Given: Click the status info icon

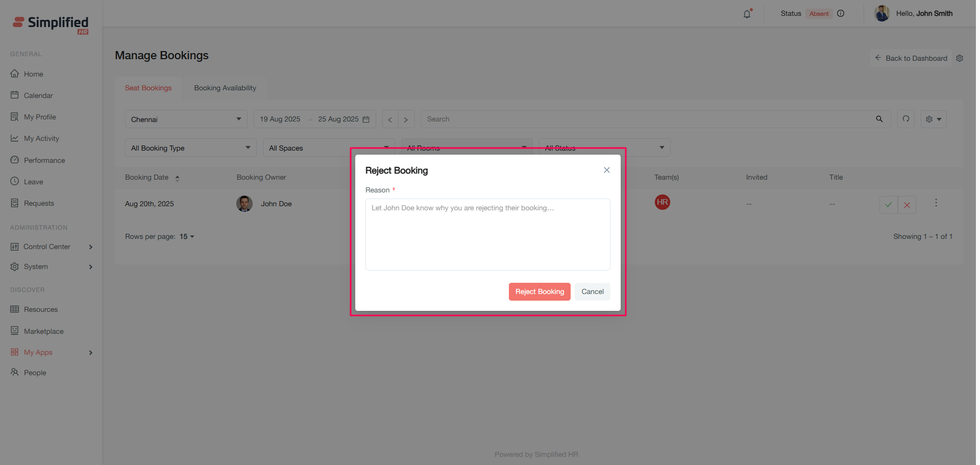Looking at the screenshot, I should click(841, 14).
